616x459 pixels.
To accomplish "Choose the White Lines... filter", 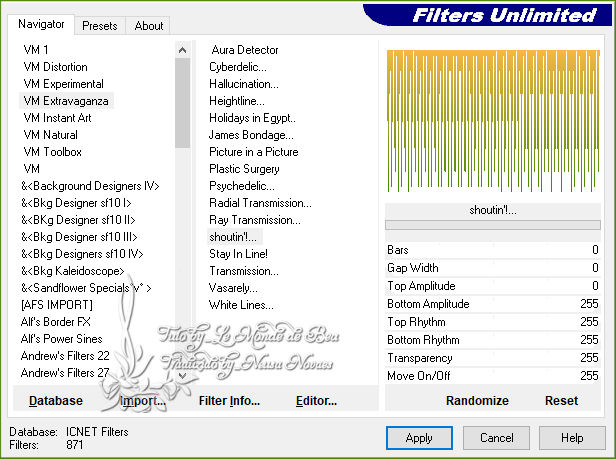I will pos(241,305).
